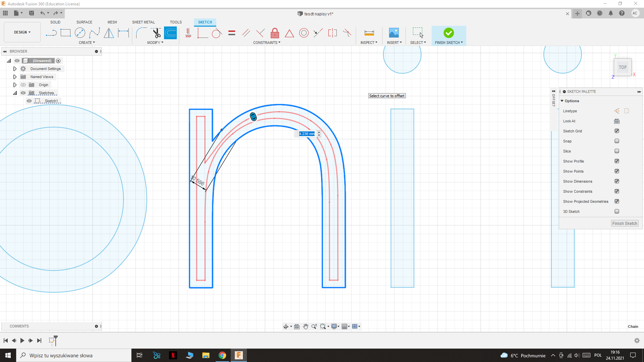Select the Sketch Dimension tool
The width and height of the screenshot is (644, 362).
(123, 33)
